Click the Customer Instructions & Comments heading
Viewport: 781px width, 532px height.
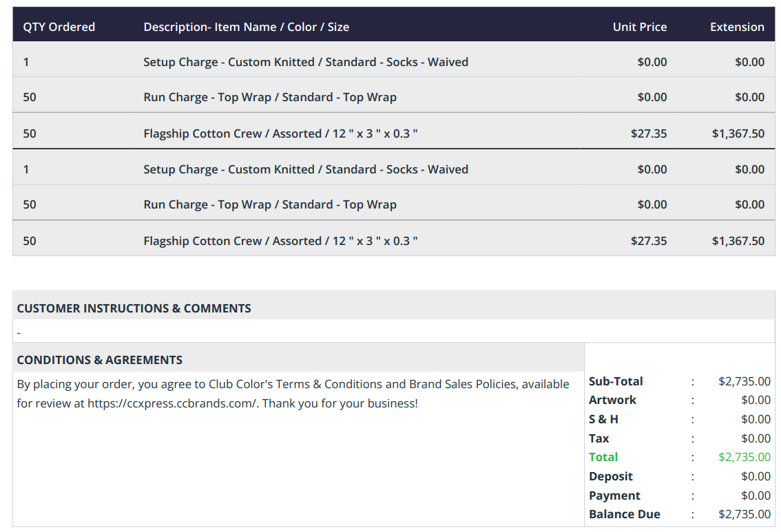click(x=134, y=308)
